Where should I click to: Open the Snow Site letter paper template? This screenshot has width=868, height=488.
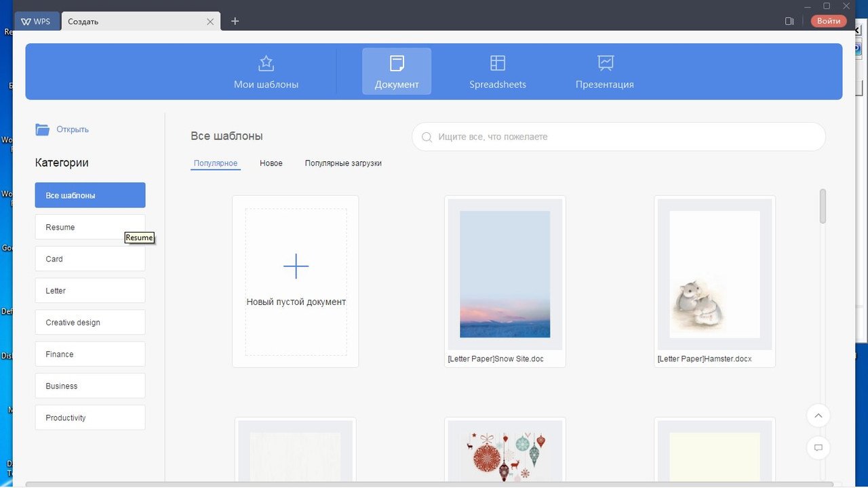(x=505, y=281)
